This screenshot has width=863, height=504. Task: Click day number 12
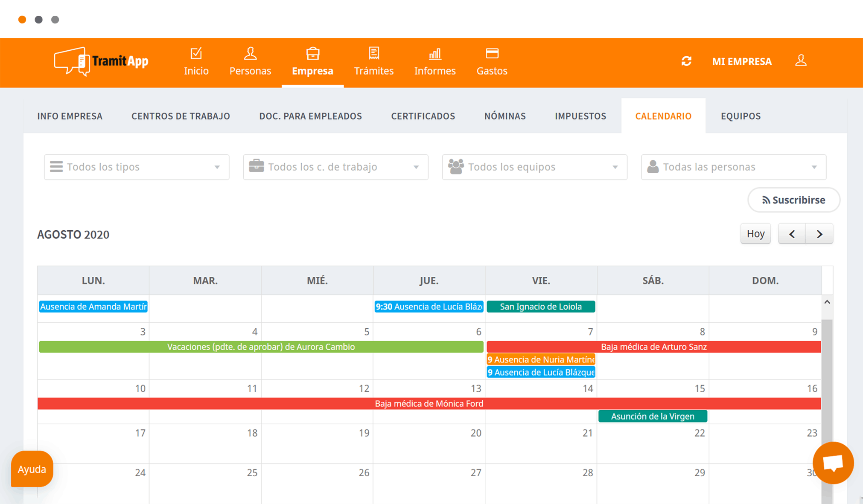364,388
